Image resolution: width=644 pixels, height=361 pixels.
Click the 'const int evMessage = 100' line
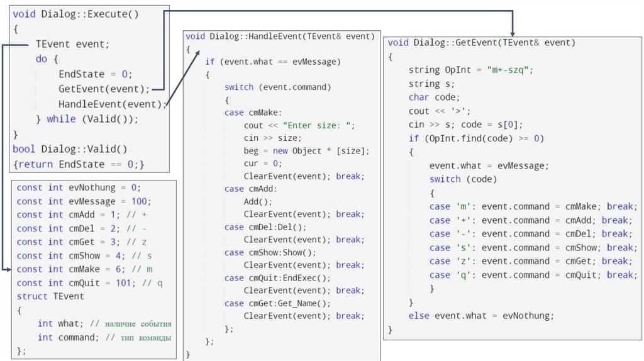click(x=84, y=201)
